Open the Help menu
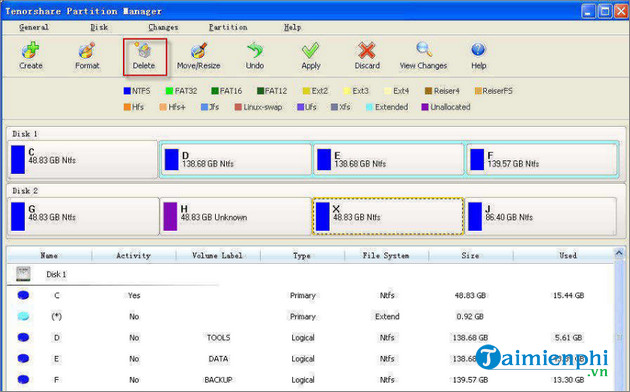Viewport: 630px width, 392px height. pyautogui.click(x=292, y=27)
